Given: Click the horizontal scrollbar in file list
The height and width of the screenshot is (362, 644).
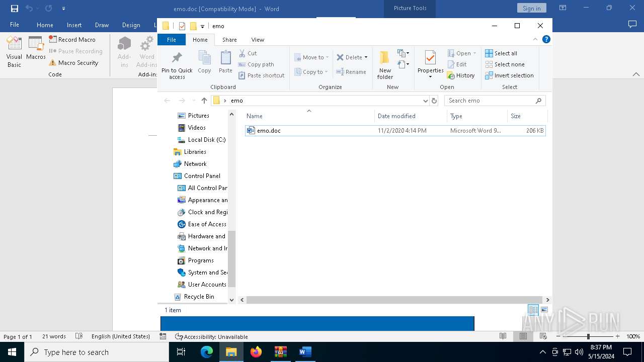Looking at the screenshot, I should tap(394, 300).
